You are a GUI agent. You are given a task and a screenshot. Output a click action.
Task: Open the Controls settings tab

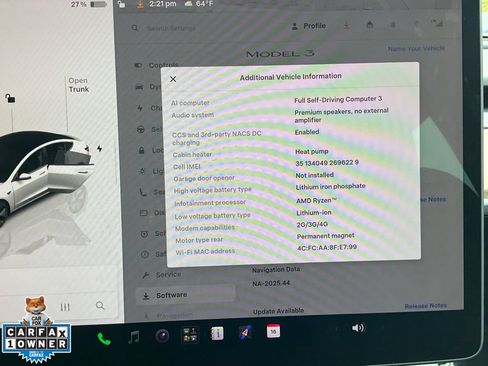tap(157, 65)
